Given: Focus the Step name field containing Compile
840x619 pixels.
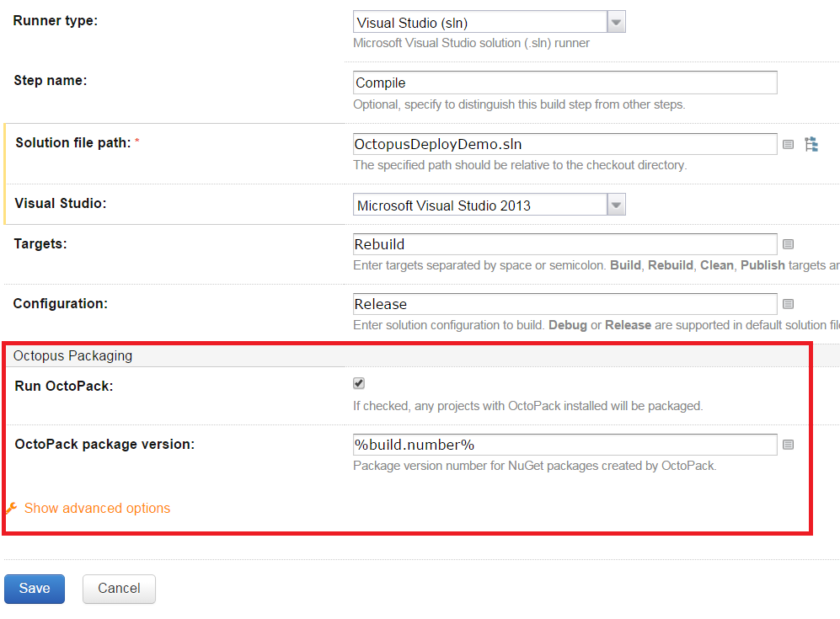Looking at the screenshot, I should 564,83.
